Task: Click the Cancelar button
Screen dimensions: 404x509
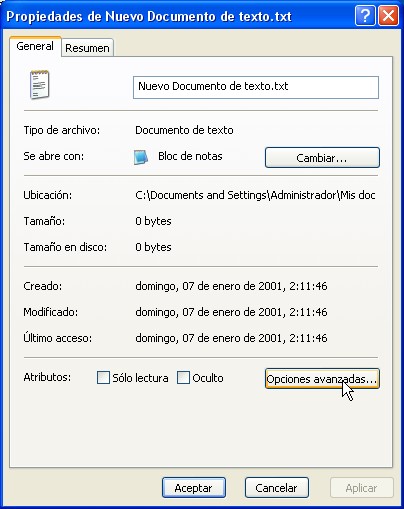Action: pyautogui.click(x=276, y=488)
